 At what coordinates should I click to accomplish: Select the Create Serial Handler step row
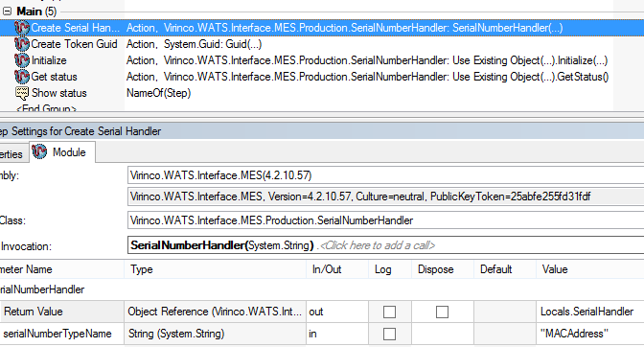[x=322, y=28]
